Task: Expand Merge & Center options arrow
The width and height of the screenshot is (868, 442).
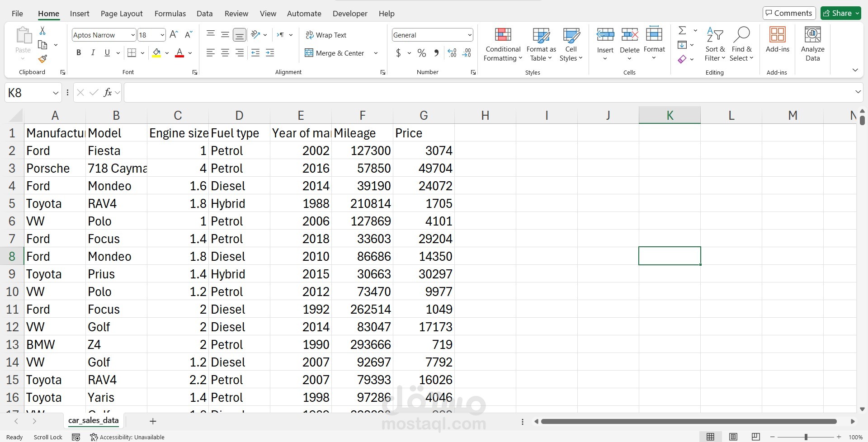Action: tap(376, 53)
